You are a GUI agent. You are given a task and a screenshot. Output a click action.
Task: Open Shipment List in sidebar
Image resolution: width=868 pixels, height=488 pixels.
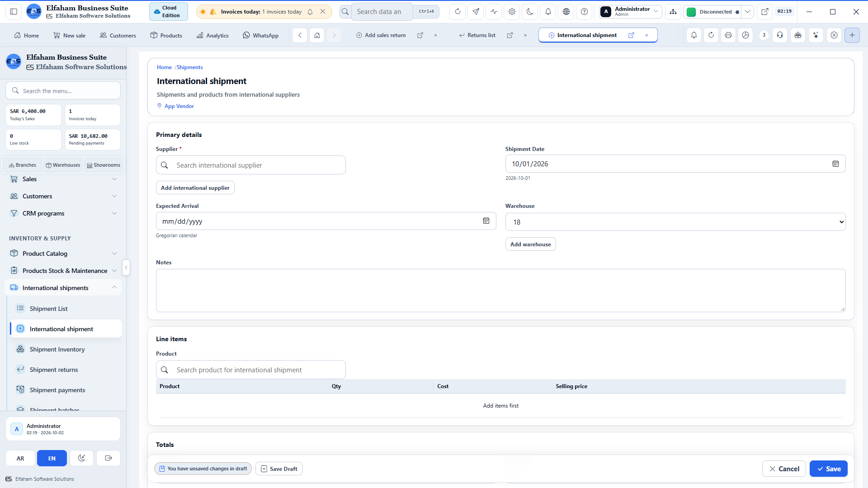pos(66,309)
